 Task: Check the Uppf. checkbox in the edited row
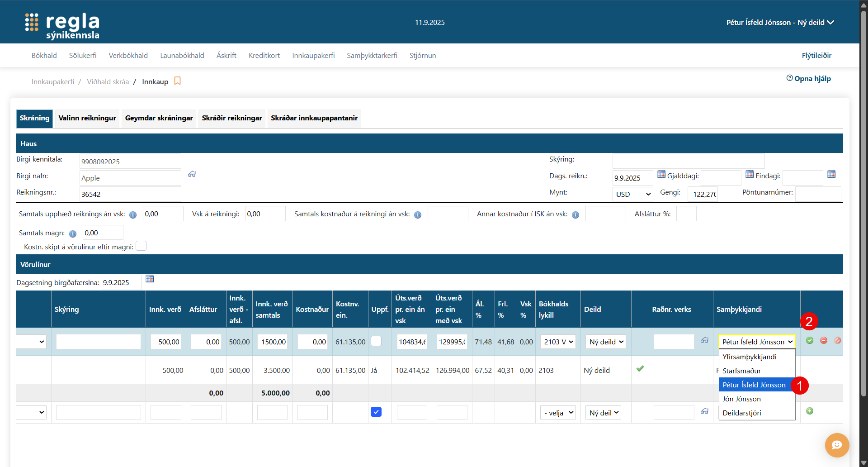pos(376,341)
